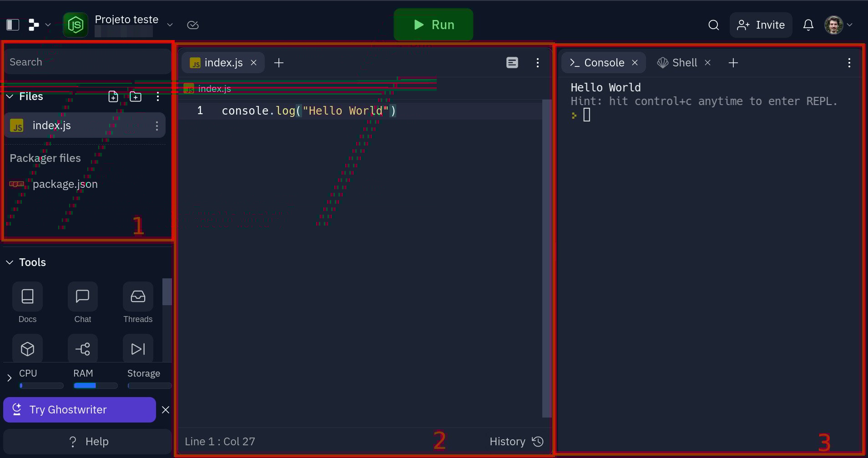Add a new console pane tab
Image resolution: width=868 pixels, height=458 pixels.
[733, 63]
